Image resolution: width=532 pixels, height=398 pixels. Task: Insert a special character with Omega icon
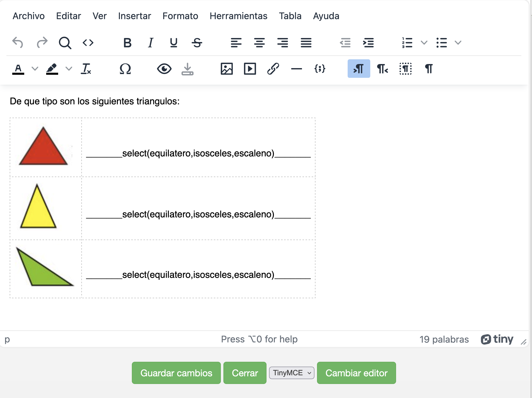pos(125,69)
